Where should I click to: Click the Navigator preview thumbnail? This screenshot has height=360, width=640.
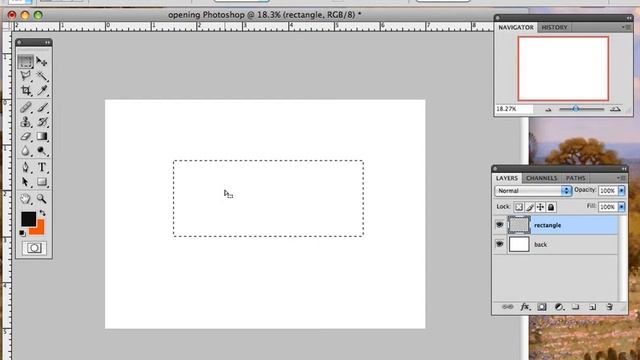563,68
